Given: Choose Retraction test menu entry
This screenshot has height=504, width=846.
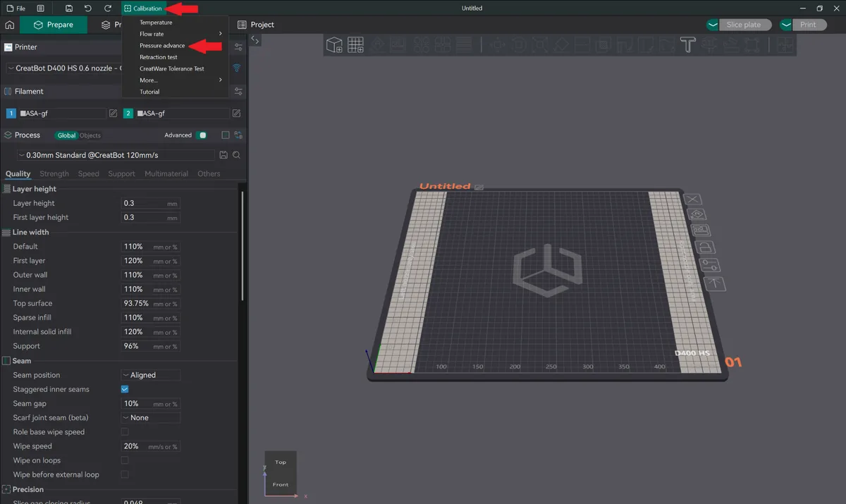Looking at the screenshot, I should 159,57.
